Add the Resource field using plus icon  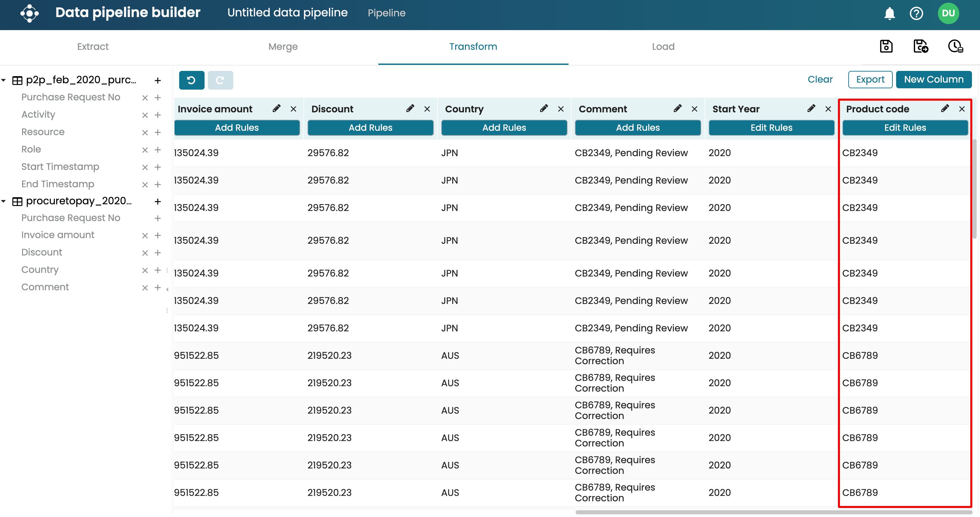click(x=157, y=132)
